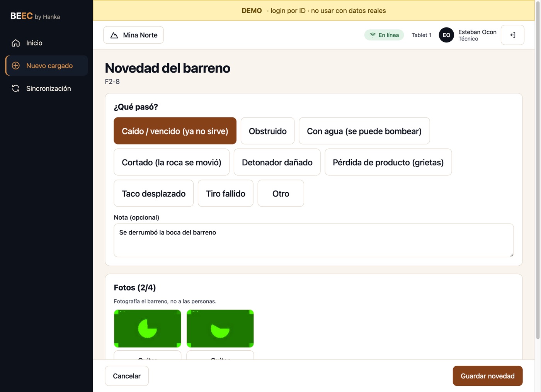541x392 pixels.
Task: Open the Mina Norte site selector
Action: pos(133,35)
